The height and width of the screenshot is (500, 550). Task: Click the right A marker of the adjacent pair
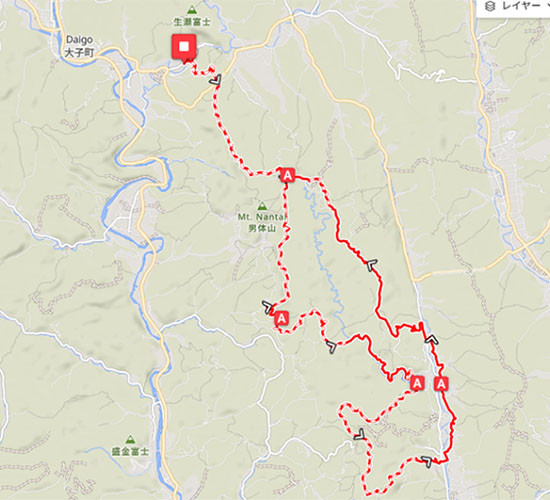441,383
